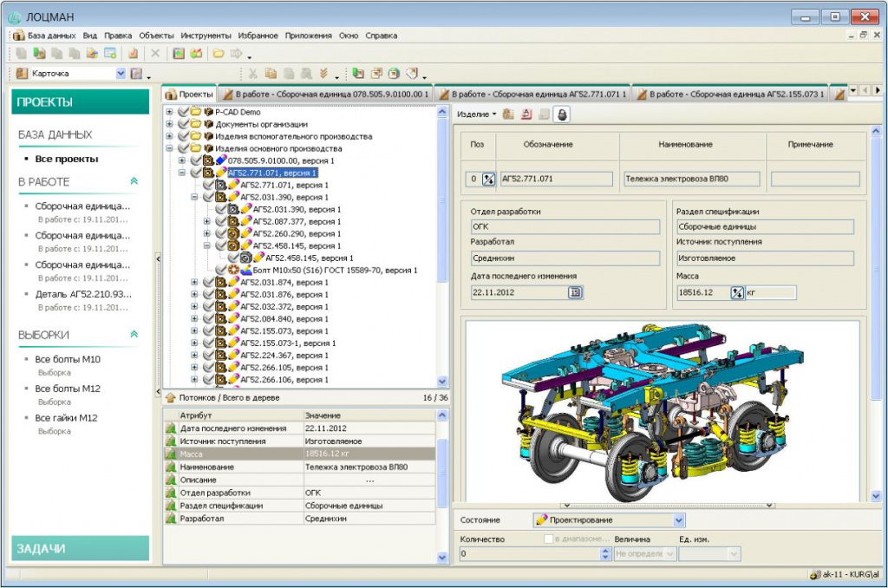Image resolution: width=888 pixels, height=588 pixels.
Task: Click the tree panel vertical scrollbar down arrow
Action: coord(442,381)
